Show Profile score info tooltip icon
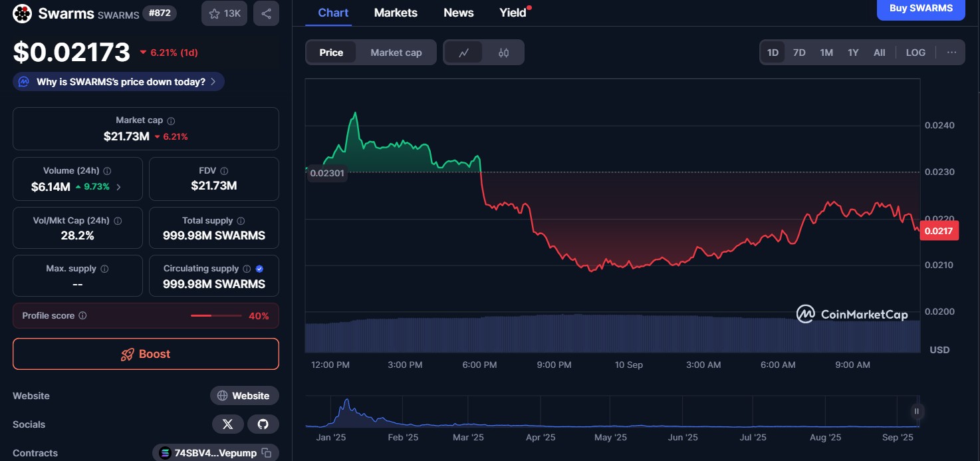Screen dimensions: 980x461 [82, 316]
